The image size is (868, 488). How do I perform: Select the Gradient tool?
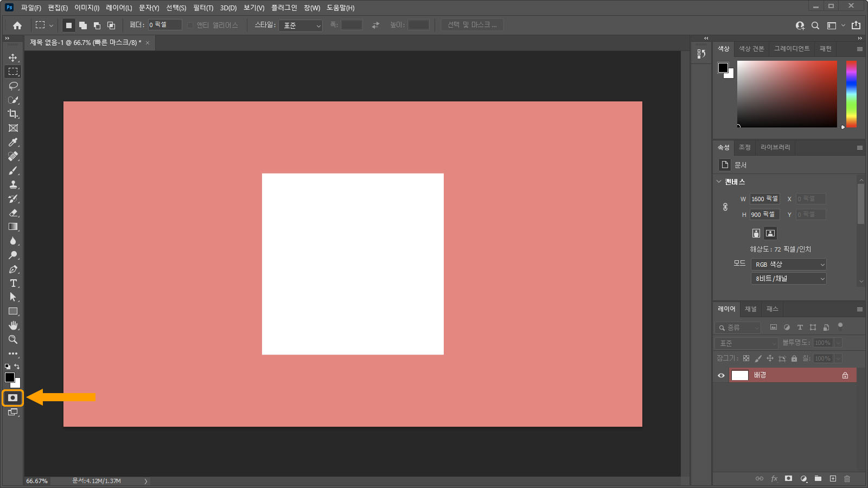pyautogui.click(x=13, y=227)
